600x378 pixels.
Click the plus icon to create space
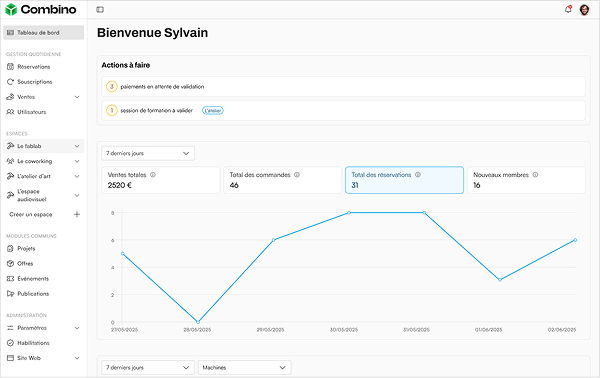click(77, 214)
